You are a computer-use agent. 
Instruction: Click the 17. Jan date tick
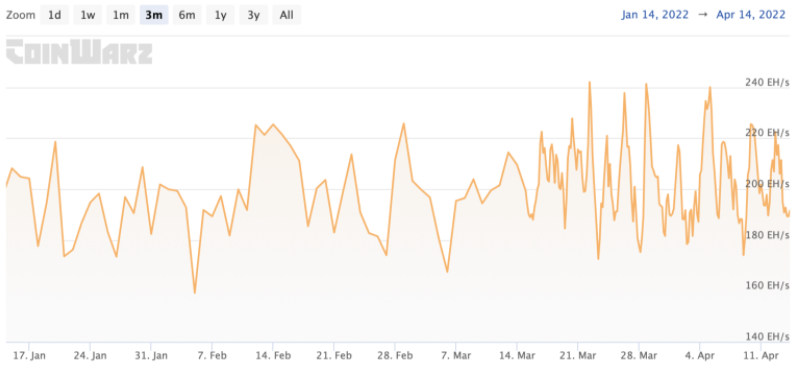click(x=29, y=356)
